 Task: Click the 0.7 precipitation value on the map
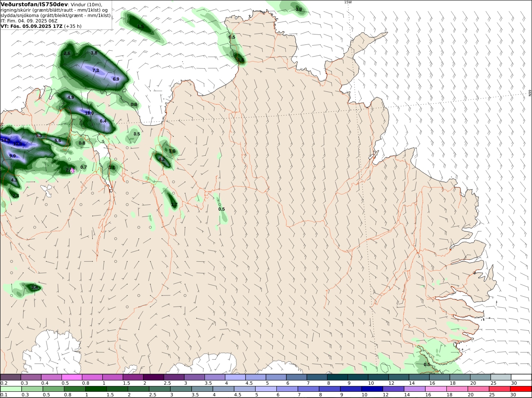(x=84, y=167)
